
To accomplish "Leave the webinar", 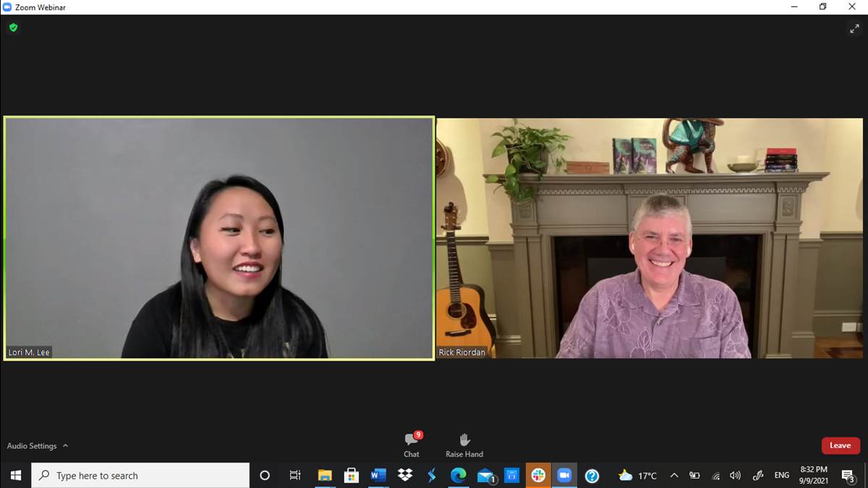I will (x=840, y=445).
